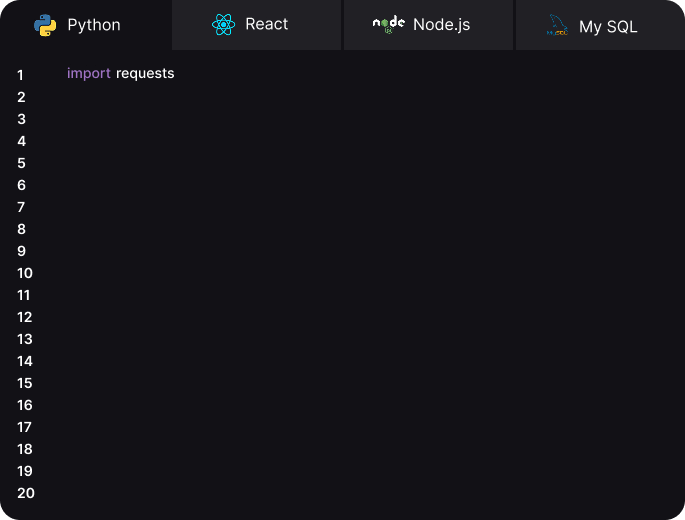The width and height of the screenshot is (685, 520).
Task: Select the Node.js tab
Action: point(429,25)
